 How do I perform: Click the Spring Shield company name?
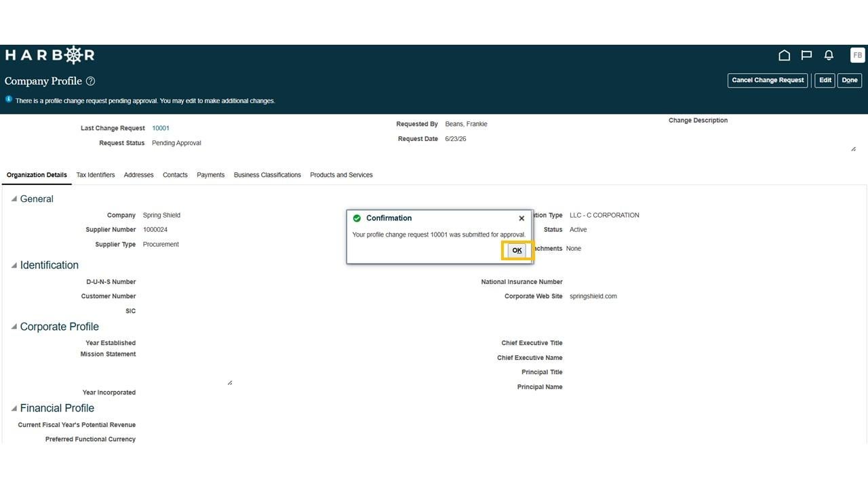coord(161,216)
